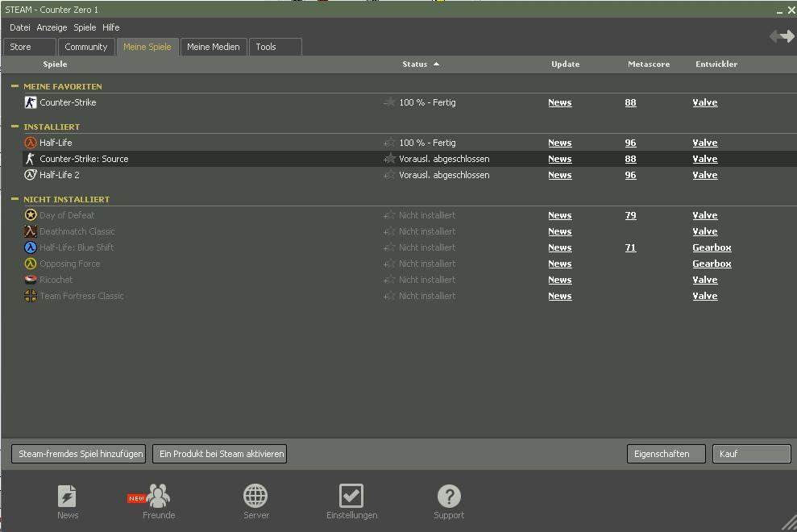Open News link for Team Fortress Classic
Screen dimensions: 797x532
(x=559, y=296)
